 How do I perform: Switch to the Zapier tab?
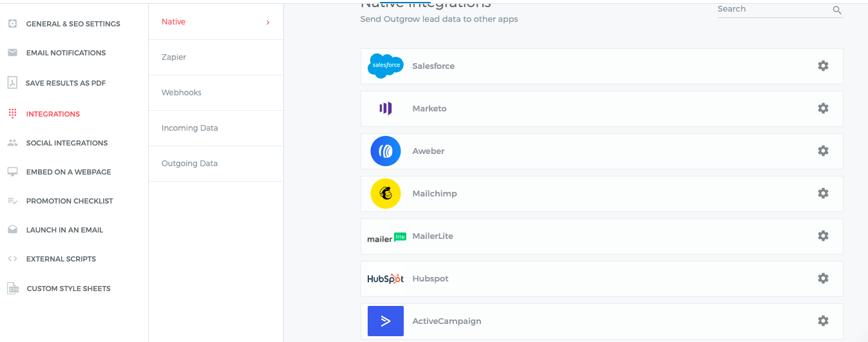(216, 57)
